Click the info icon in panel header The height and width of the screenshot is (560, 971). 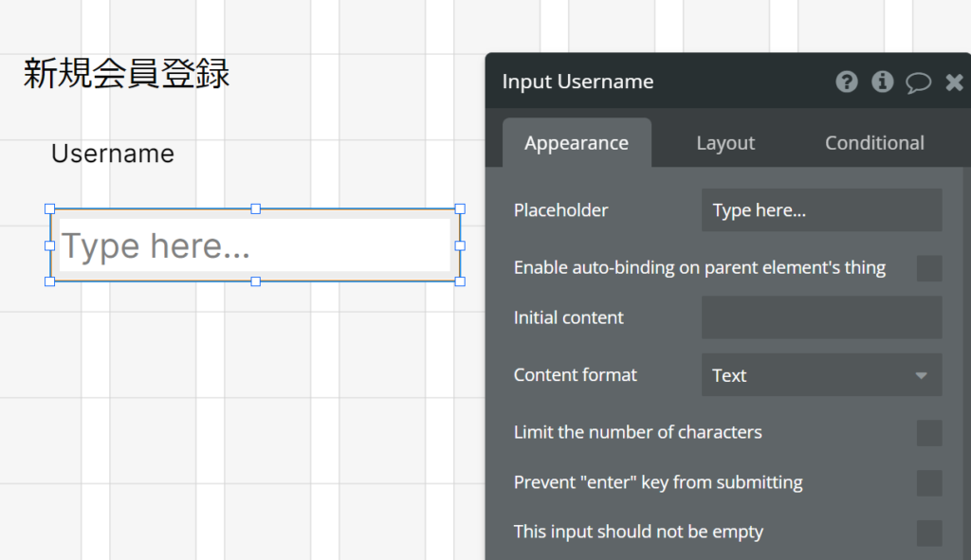(883, 81)
